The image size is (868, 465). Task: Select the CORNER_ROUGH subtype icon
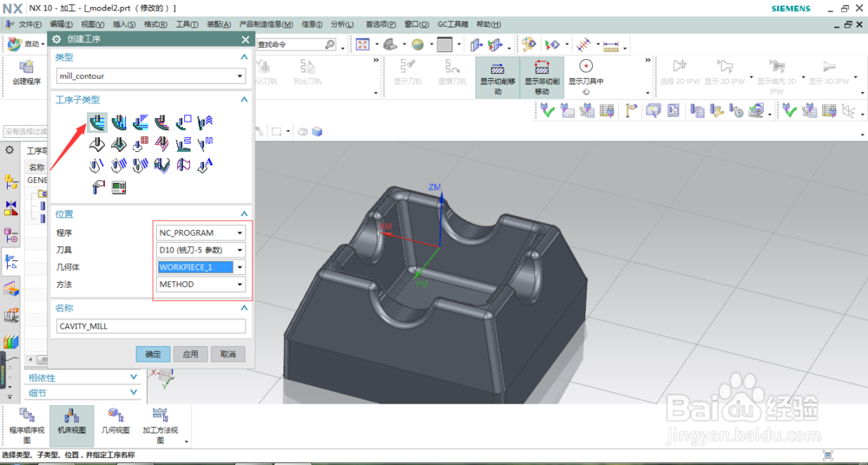coord(141,121)
